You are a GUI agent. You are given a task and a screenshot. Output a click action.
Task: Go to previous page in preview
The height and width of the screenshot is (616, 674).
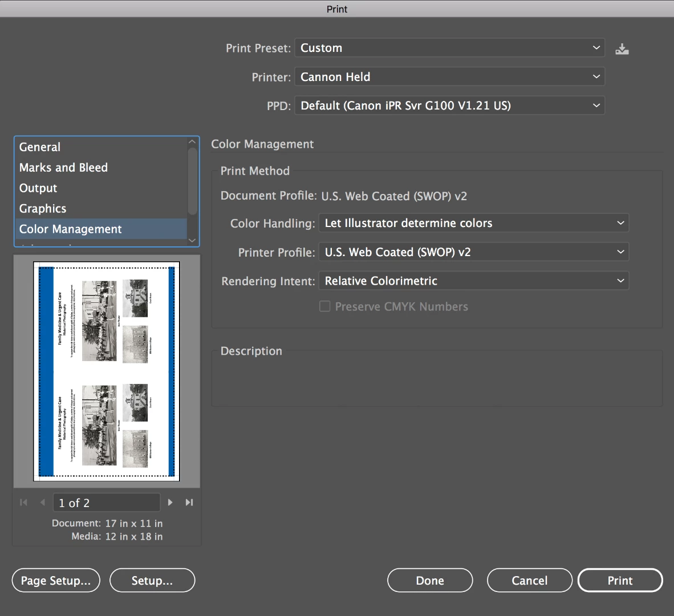(42, 502)
